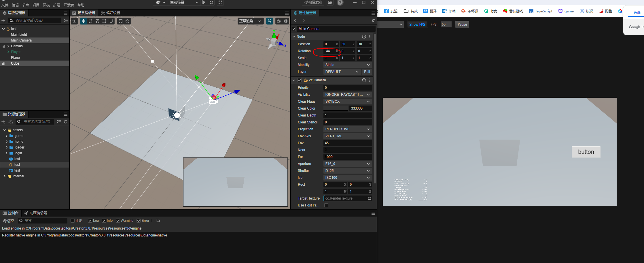This screenshot has width=644, height=263.
Task: Open Node component help icon
Action: pos(364,37)
